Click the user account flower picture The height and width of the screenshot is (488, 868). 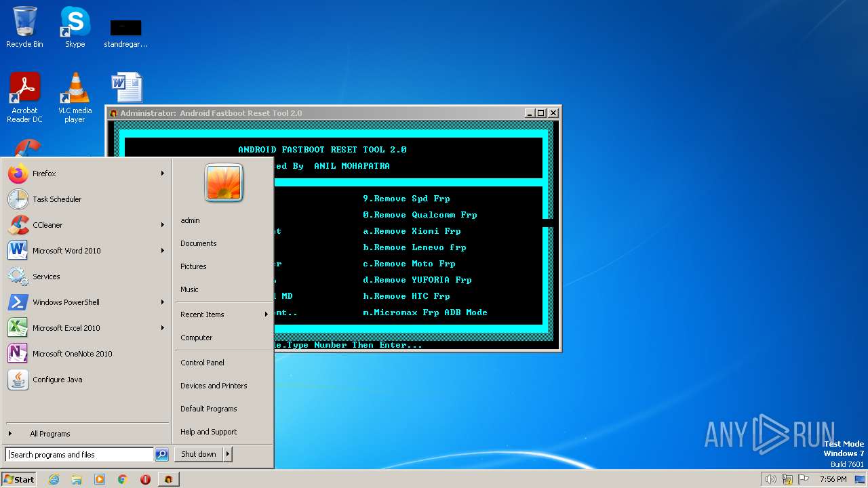pyautogui.click(x=224, y=182)
